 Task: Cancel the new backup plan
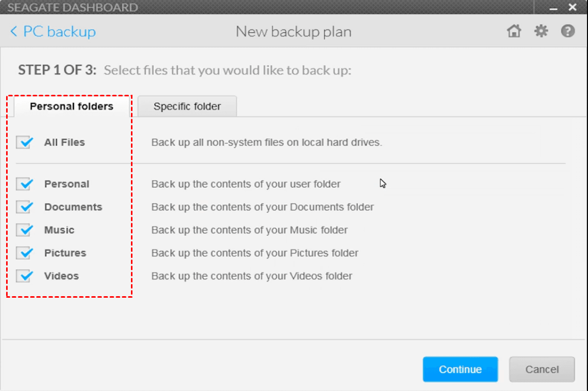coord(542,370)
